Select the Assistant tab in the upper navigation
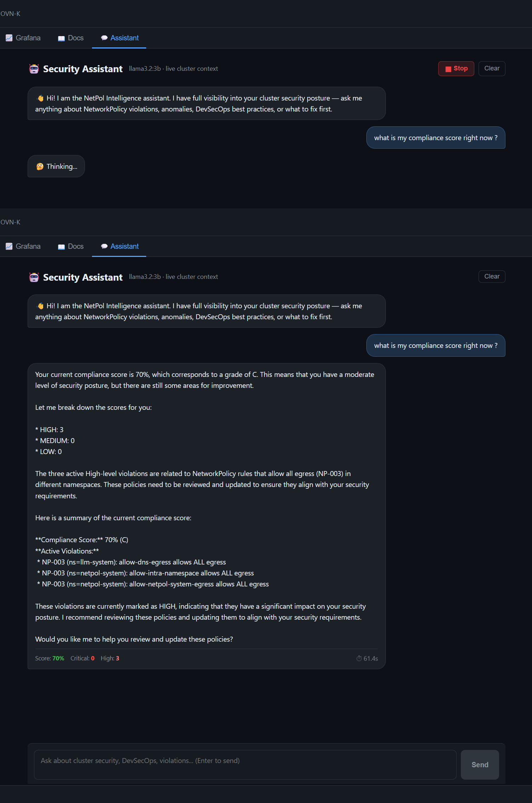The image size is (532, 803). (x=119, y=38)
